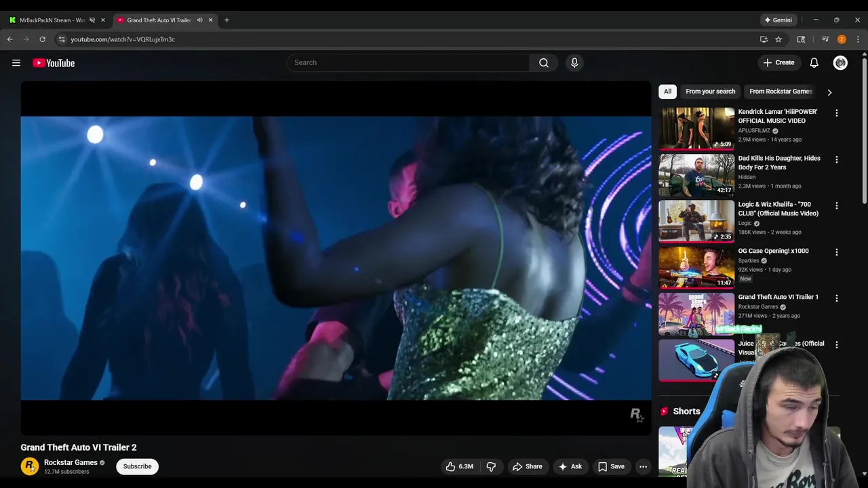The height and width of the screenshot is (488, 868).
Task: Click the Grand Theft Auto VI Trailer 2 title
Action: pos(79,447)
